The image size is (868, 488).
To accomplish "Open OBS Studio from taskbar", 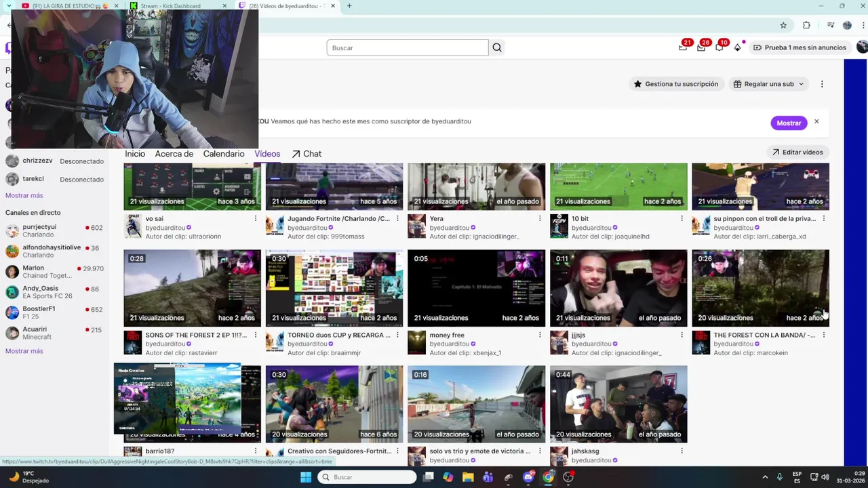I will coord(568,477).
